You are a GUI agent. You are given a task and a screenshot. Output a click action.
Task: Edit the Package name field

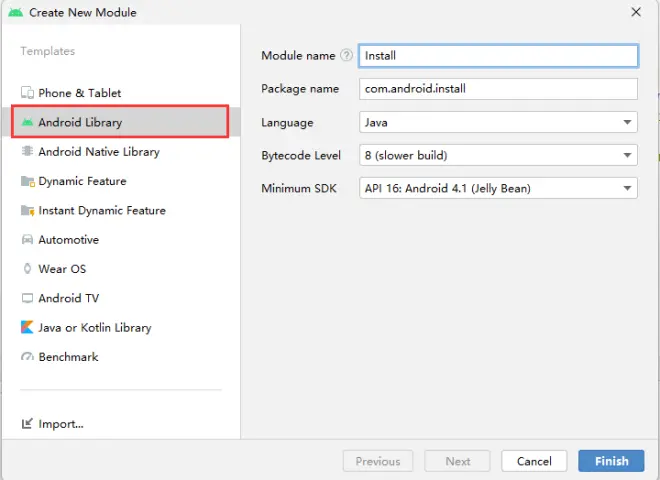click(x=498, y=89)
